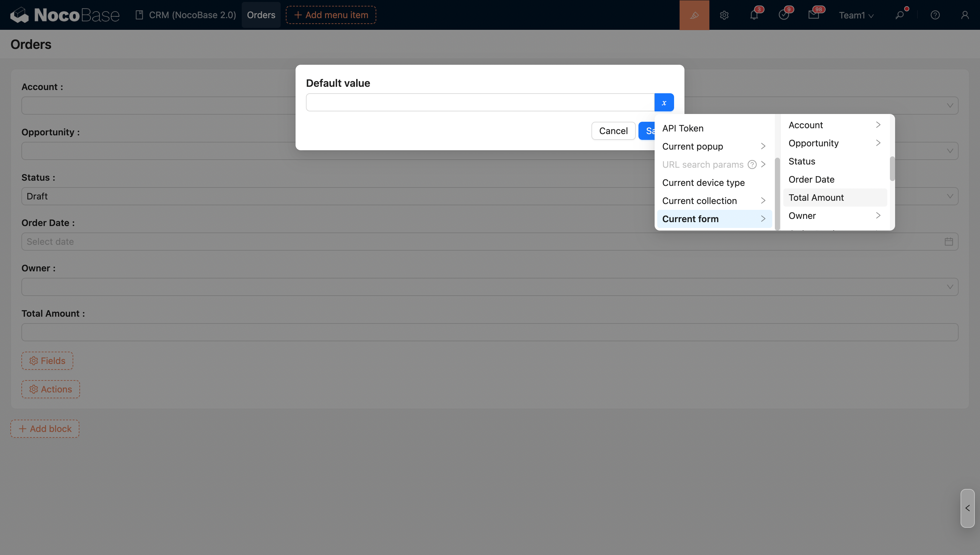Open the help question mark icon
The image size is (980, 555).
pos(935,15)
